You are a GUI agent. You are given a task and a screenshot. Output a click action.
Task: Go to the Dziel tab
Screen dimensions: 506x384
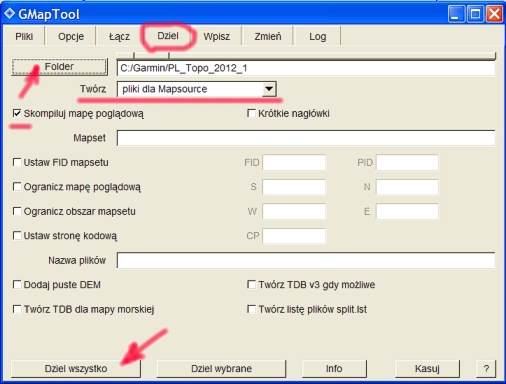[168, 35]
